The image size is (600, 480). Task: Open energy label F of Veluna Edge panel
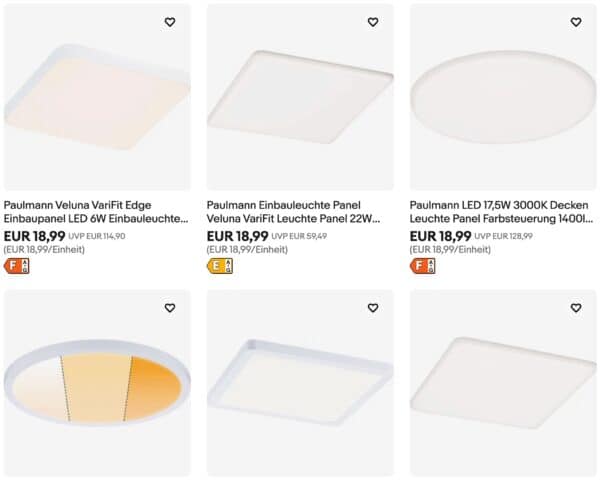click(x=17, y=266)
